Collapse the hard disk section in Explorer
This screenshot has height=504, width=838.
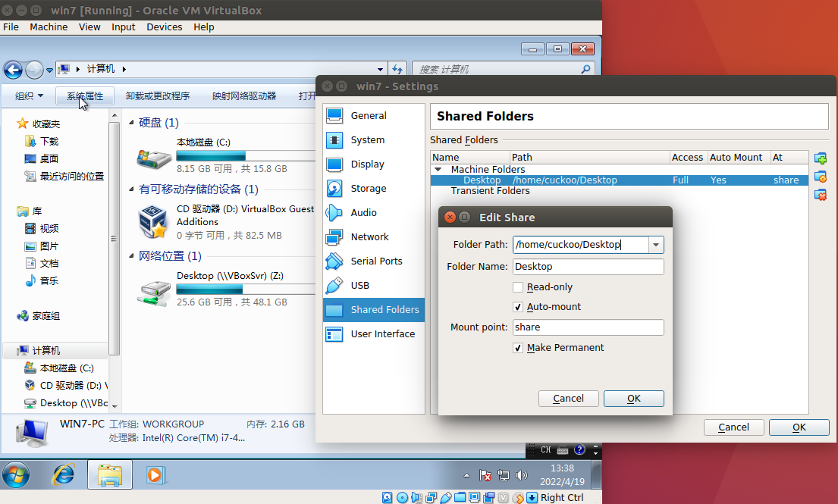[x=131, y=123]
